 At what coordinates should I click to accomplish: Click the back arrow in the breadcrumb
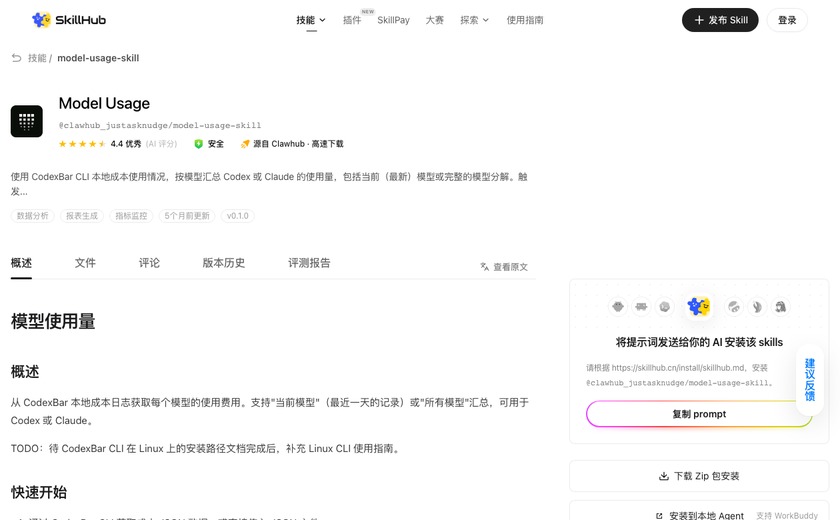click(17, 58)
